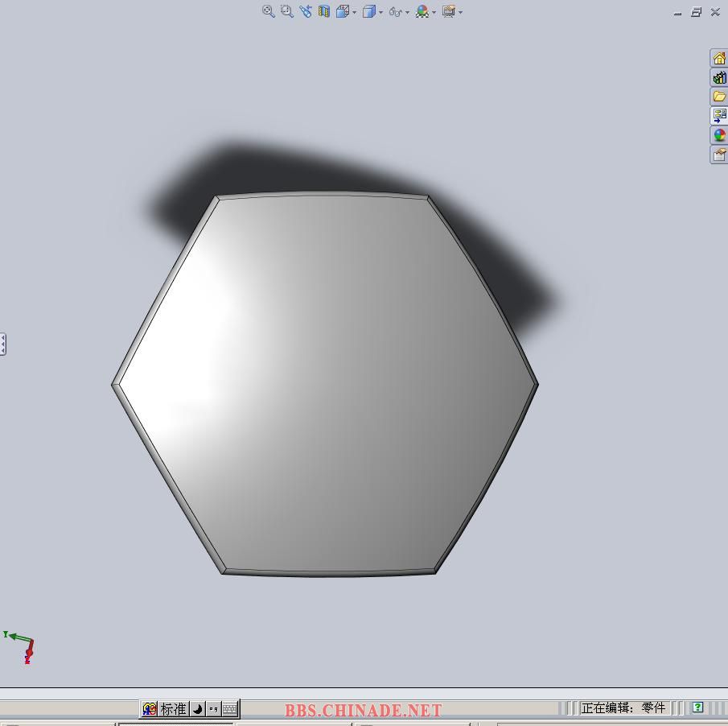Toggle punctuation mode icon in IME bar
Screen dimensions: 728x726
[x=213, y=709]
